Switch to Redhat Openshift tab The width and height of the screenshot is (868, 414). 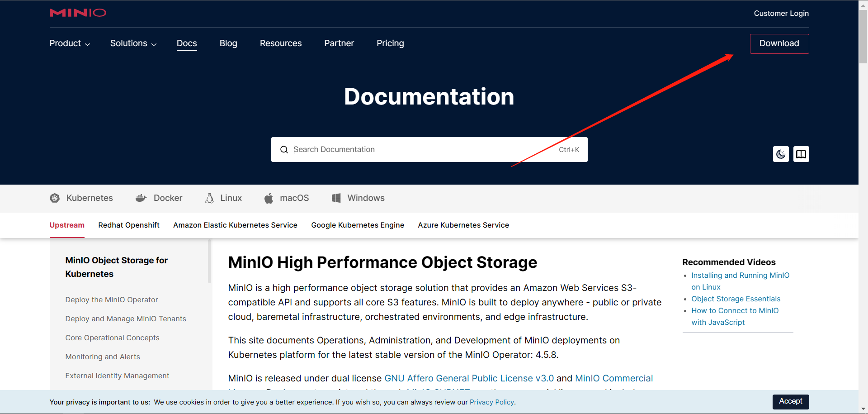129,225
